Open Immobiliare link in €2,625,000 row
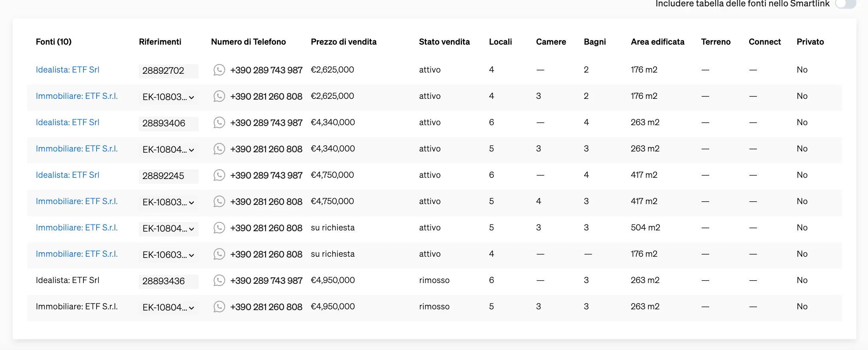The image size is (868, 350). point(77,96)
